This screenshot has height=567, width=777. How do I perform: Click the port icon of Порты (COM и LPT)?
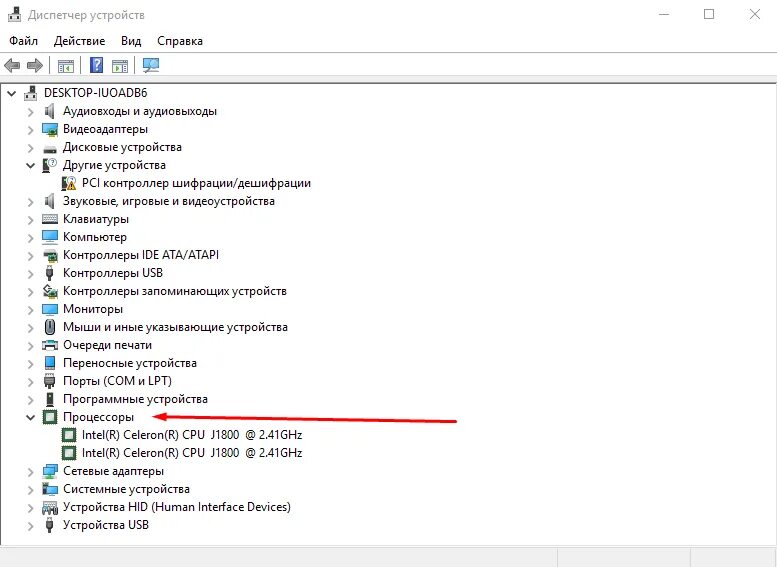point(50,381)
